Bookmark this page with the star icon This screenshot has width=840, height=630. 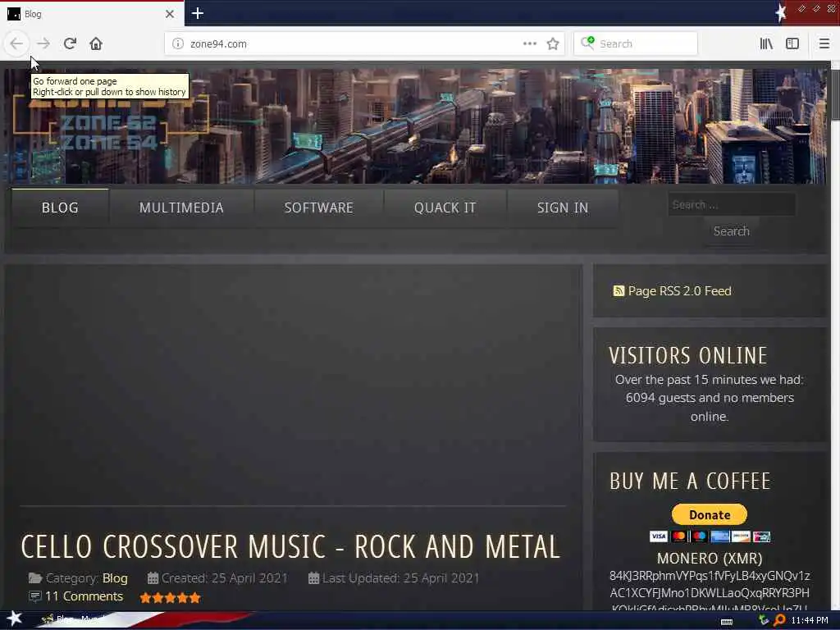coord(553,43)
